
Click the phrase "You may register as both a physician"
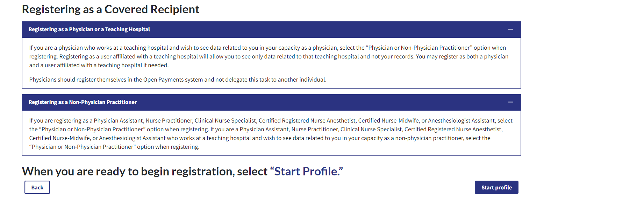pyautogui.click(x=462, y=57)
